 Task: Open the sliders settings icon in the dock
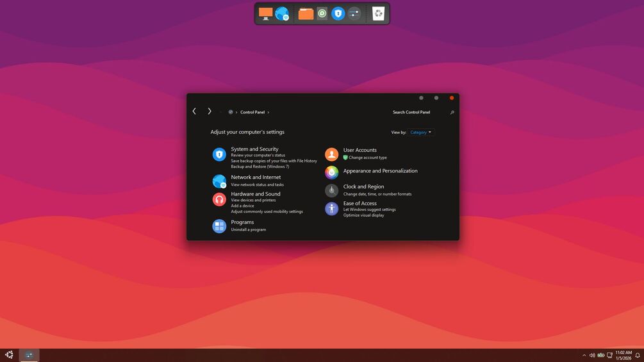coord(354,13)
